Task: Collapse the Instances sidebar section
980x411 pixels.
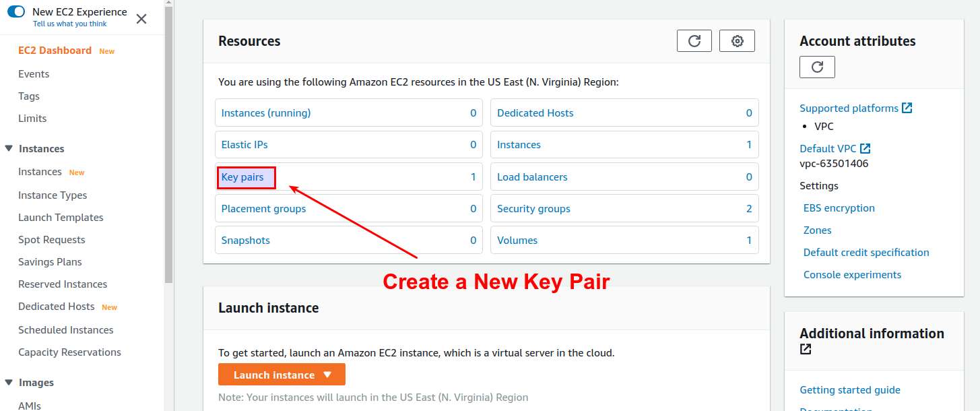Action: [8, 148]
